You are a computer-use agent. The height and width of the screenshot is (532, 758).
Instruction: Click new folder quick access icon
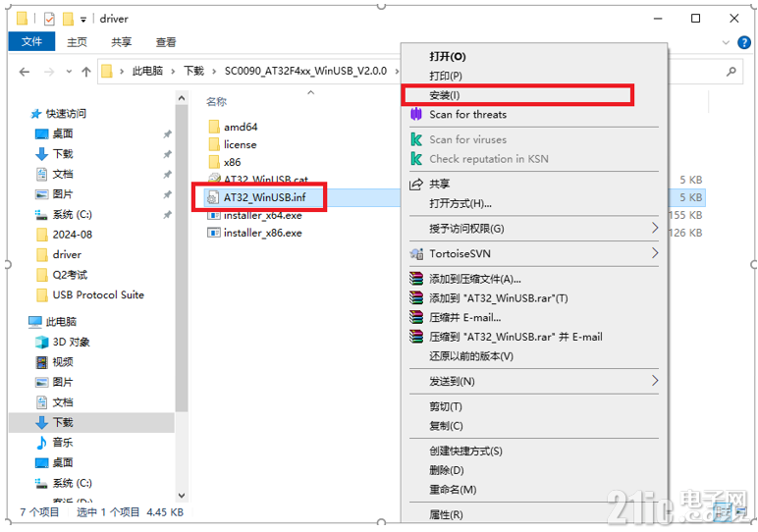coord(68,19)
